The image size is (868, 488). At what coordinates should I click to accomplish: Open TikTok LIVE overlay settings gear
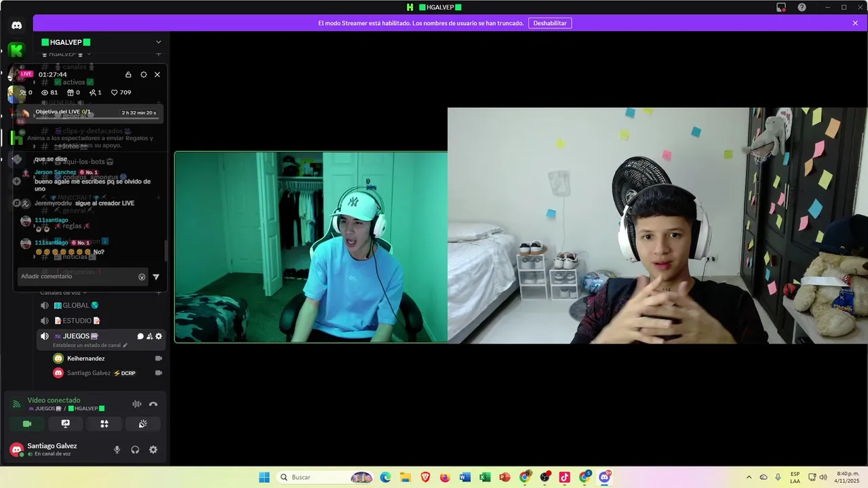coord(143,75)
